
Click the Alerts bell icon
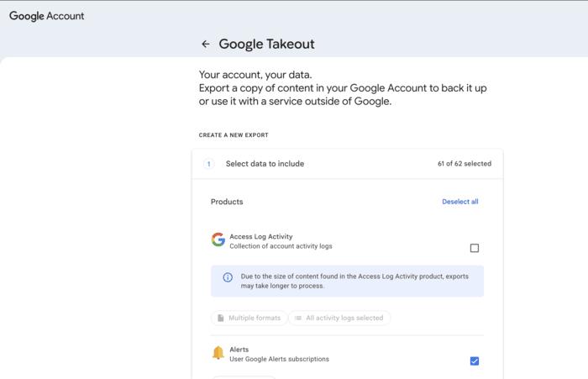click(x=218, y=353)
